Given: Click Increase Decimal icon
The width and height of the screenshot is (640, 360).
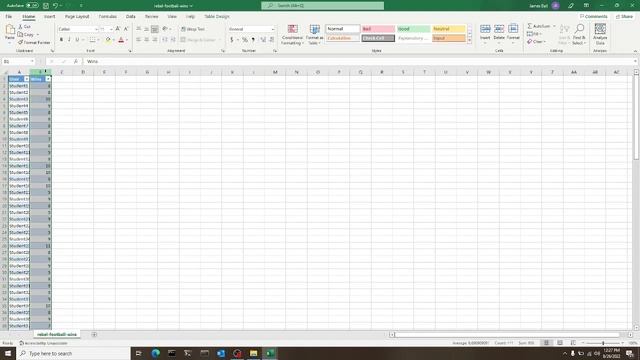Looking at the screenshot, I should coord(263,40).
